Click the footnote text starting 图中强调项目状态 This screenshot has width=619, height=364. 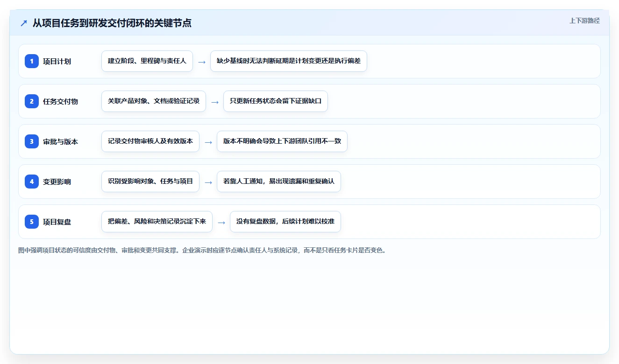(x=202, y=250)
